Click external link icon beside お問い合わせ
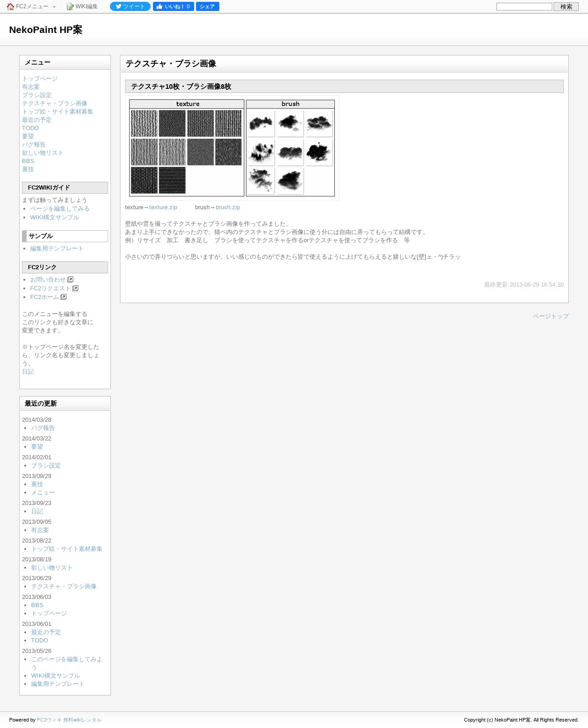Viewport: 588px width, 728px height. pyautogui.click(x=71, y=280)
